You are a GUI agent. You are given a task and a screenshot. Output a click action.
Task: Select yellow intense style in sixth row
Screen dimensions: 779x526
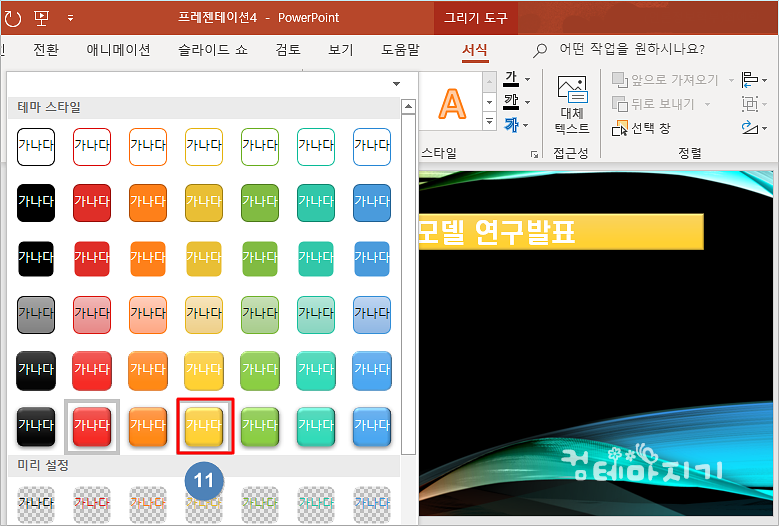click(204, 427)
